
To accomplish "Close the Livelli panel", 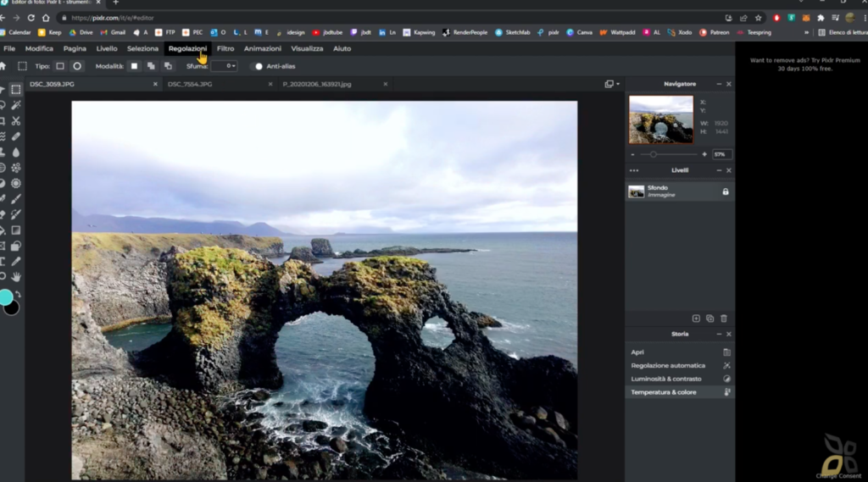I will [728, 170].
